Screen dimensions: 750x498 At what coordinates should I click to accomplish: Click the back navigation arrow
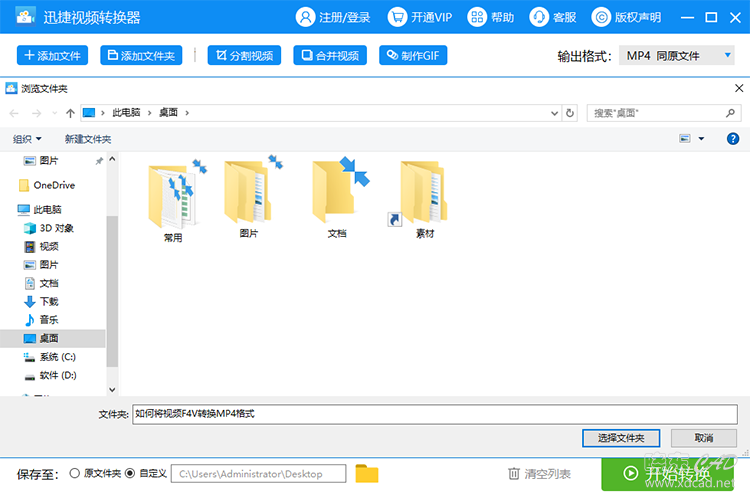(x=14, y=113)
